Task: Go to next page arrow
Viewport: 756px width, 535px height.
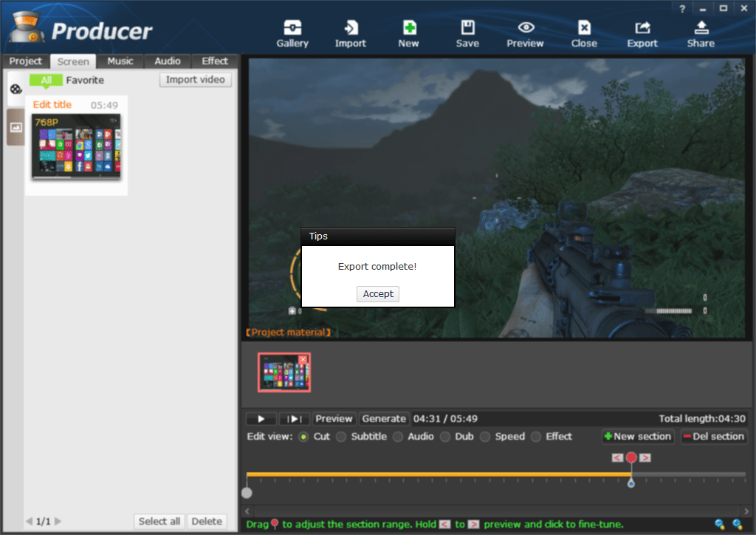Action: tap(58, 522)
